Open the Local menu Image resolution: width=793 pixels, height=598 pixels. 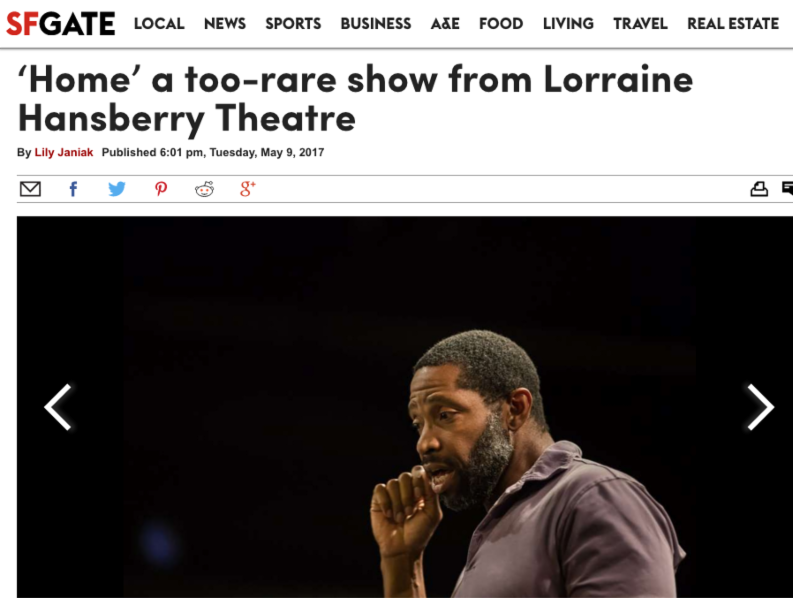[x=159, y=24]
